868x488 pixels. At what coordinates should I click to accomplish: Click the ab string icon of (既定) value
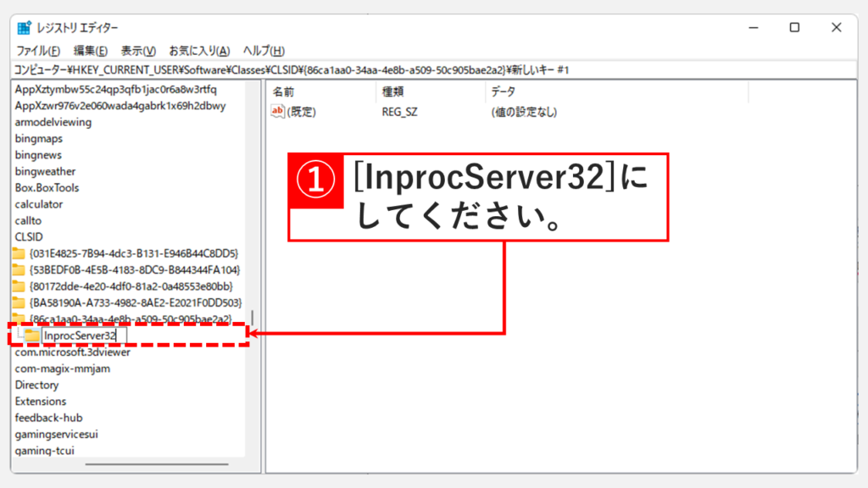[x=278, y=112]
